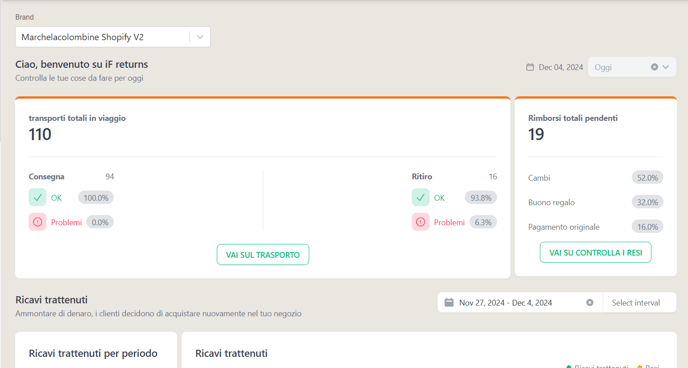Image resolution: width=688 pixels, height=368 pixels.
Task: Click the Nov 27, 2024 - Dec 4, 2024 field
Action: pyautogui.click(x=520, y=303)
